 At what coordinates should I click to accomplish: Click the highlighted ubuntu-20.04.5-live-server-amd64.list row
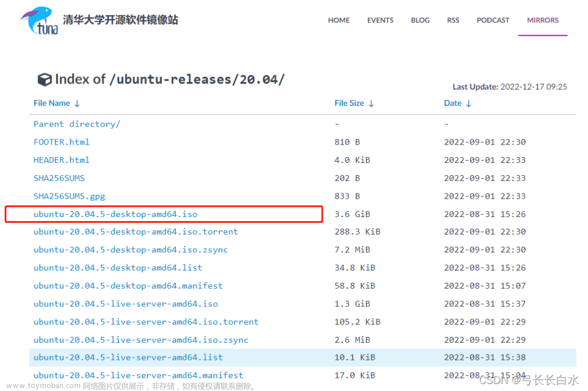point(128,357)
